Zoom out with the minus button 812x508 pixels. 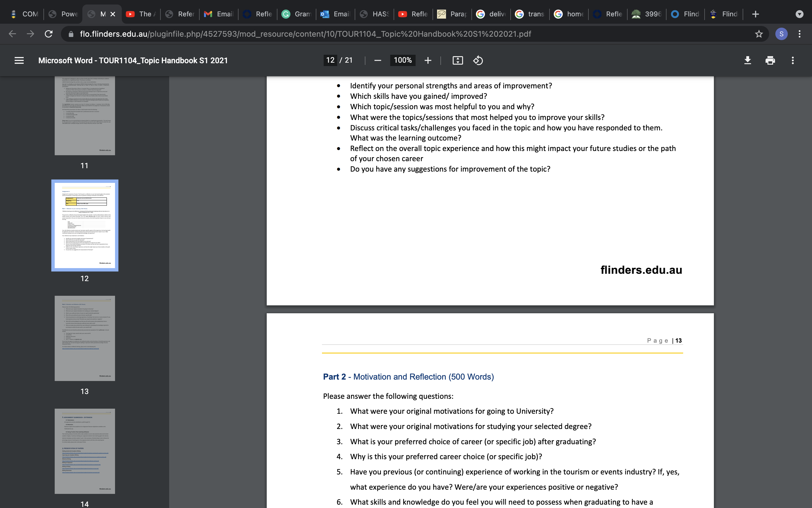(x=378, y=60)
